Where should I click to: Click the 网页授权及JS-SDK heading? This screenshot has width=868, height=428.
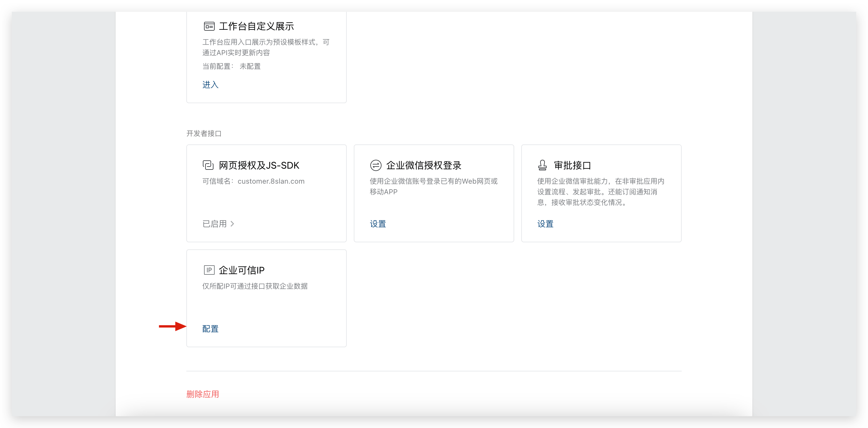coord(259,165)
